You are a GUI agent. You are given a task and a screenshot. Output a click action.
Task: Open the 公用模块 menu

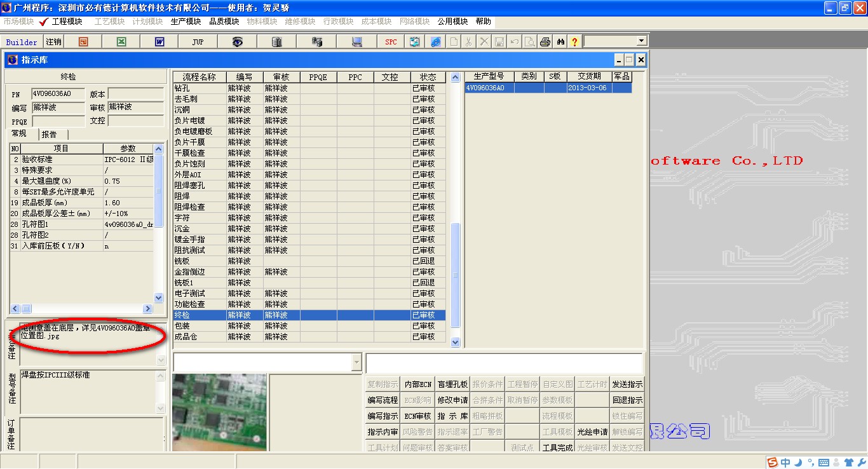[452, 22]
